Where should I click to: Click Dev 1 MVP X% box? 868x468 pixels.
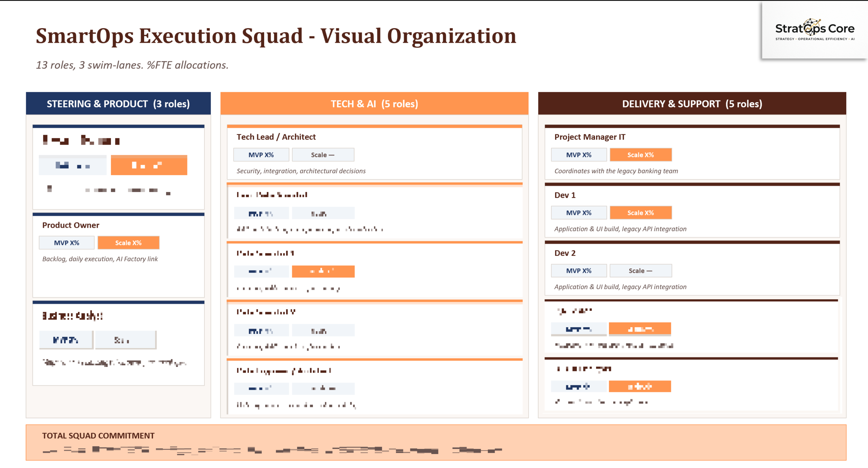(579, 213)
